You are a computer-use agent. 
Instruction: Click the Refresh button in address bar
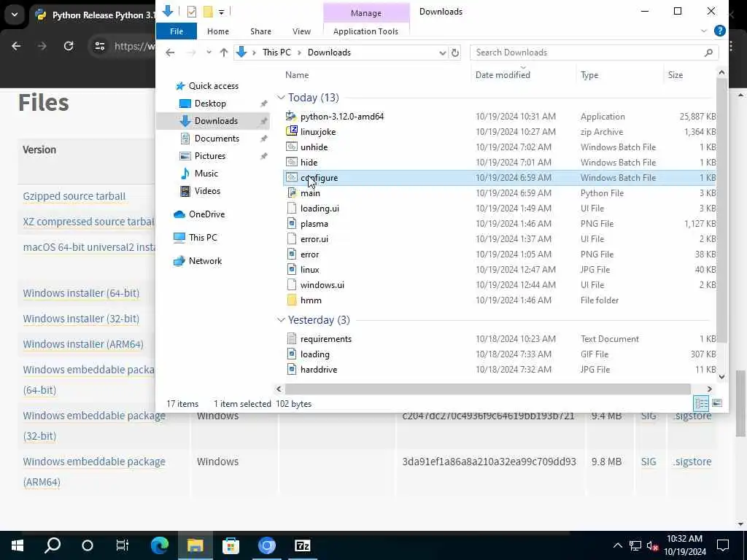pos(455,52)
